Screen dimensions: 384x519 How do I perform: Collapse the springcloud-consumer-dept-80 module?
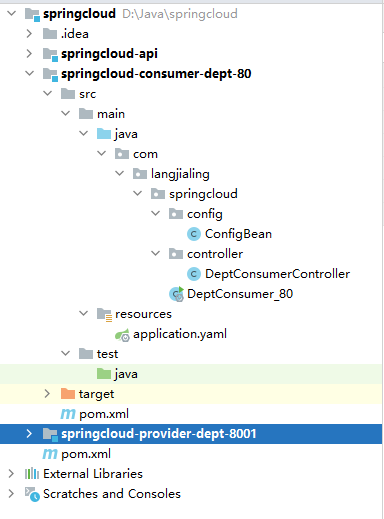(30, 73)
